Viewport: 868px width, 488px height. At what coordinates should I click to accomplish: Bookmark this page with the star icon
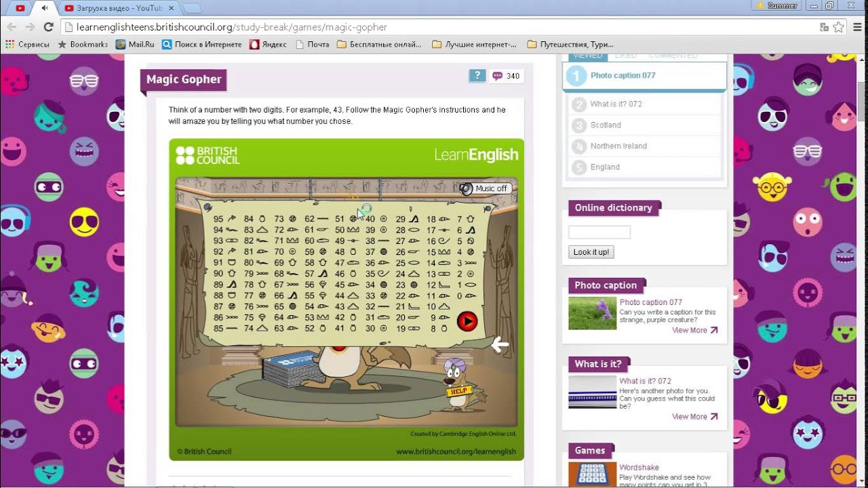(x=839, y=27)
